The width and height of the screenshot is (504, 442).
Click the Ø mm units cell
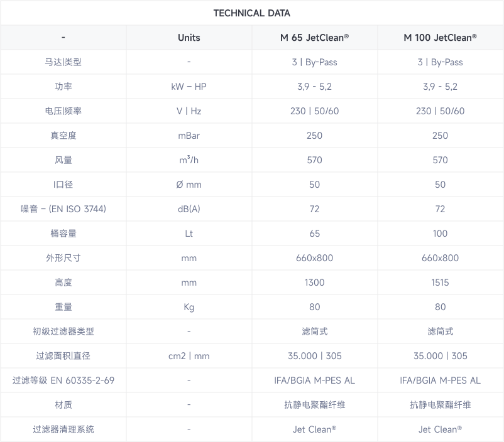point(189,185)
